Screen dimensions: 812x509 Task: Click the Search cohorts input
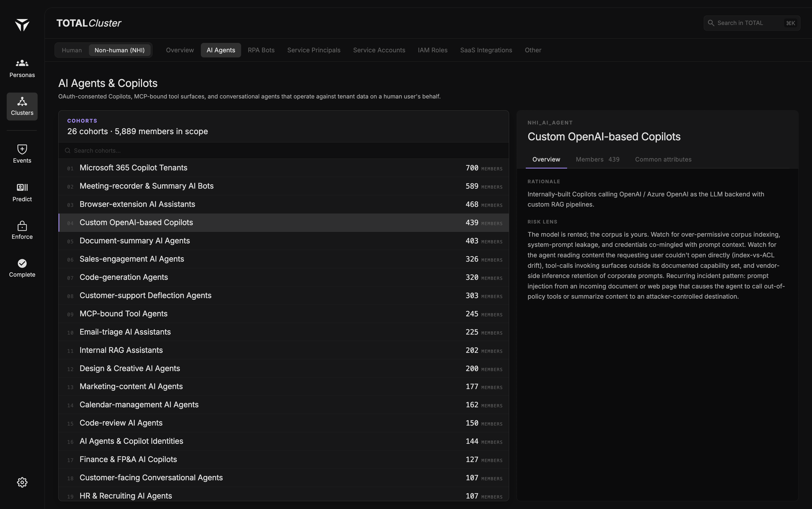pos(284,151)
